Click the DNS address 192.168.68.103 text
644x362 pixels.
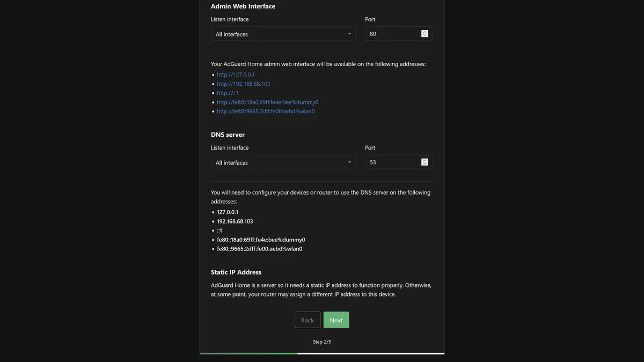coord(235,221)
